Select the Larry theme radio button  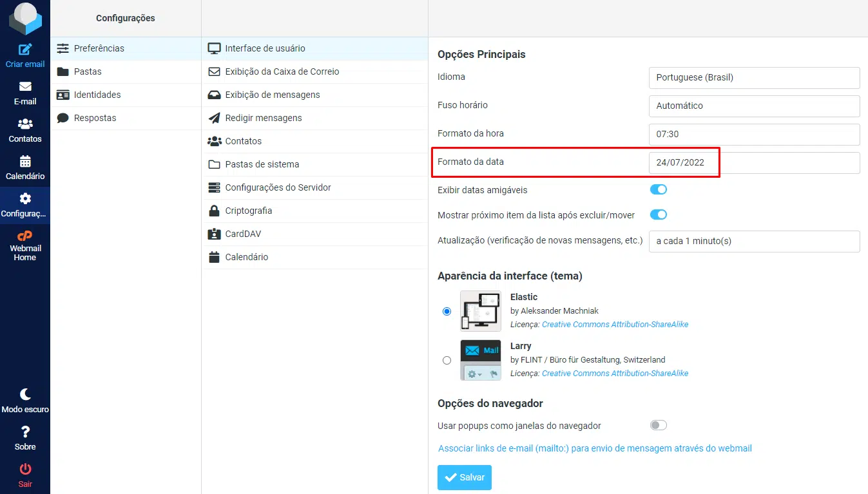tap(447, 361)
